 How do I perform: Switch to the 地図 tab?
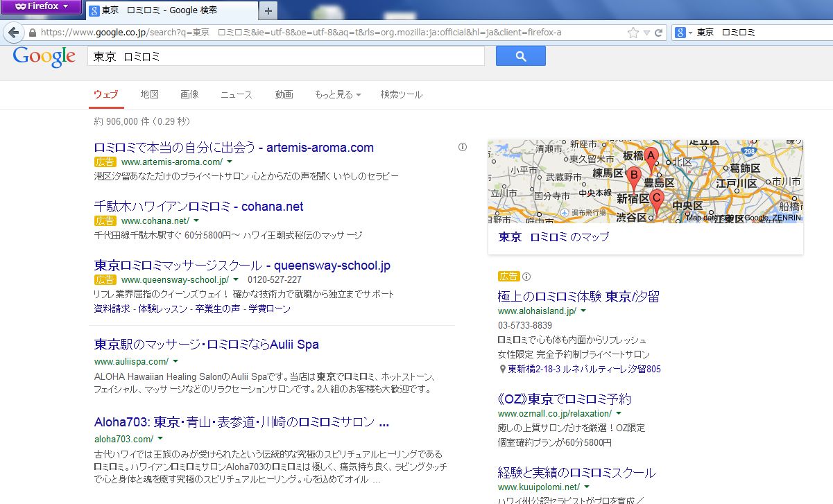pos(150,94)
